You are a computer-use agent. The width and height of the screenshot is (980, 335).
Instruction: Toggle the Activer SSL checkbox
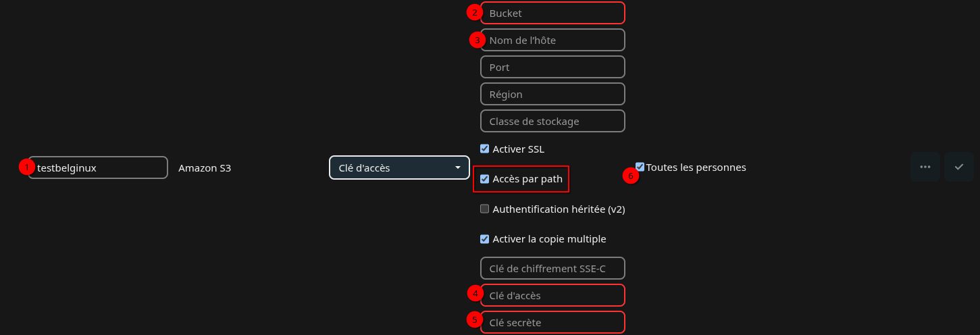[484, 149]
